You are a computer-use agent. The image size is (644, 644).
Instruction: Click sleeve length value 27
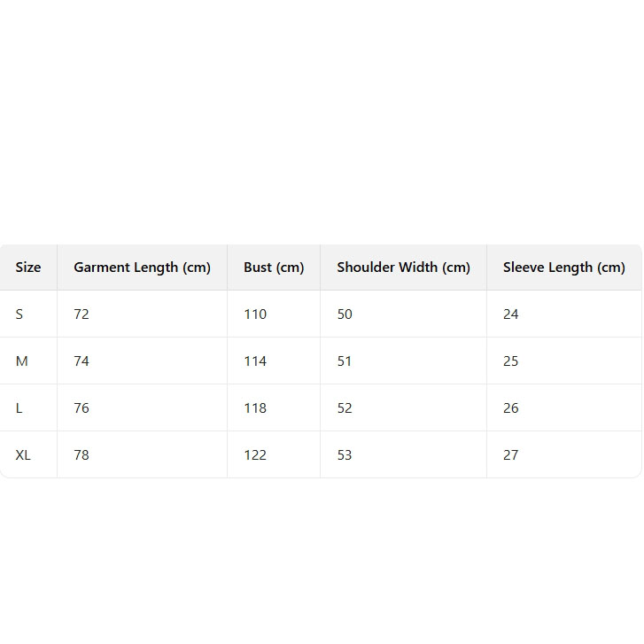(511, 455)
